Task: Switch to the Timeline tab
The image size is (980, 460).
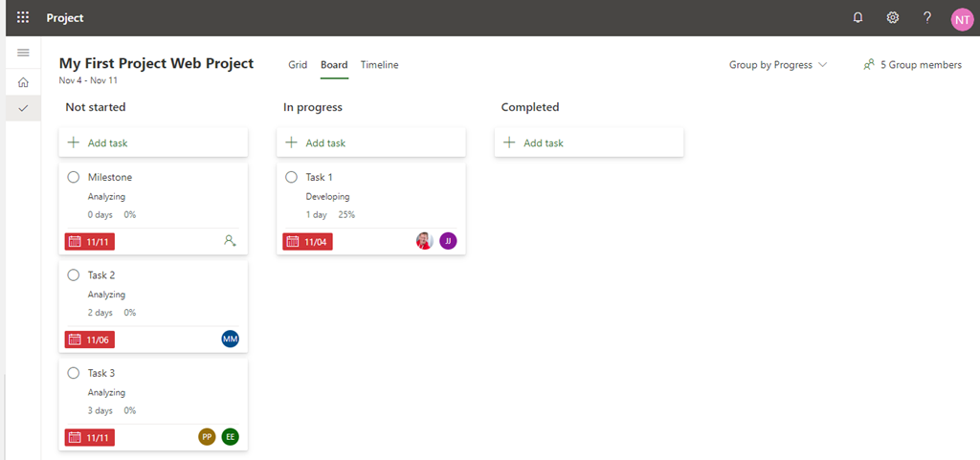Action: pos(379,65)
